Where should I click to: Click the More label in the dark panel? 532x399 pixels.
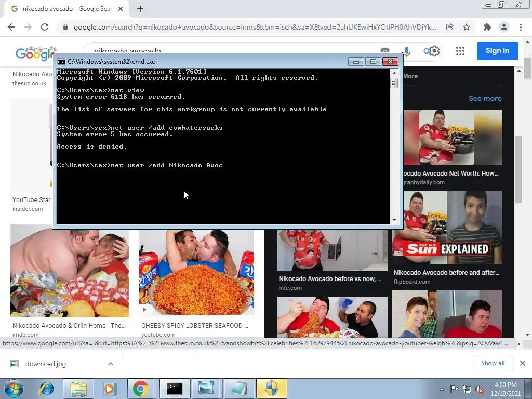point(410,76)
